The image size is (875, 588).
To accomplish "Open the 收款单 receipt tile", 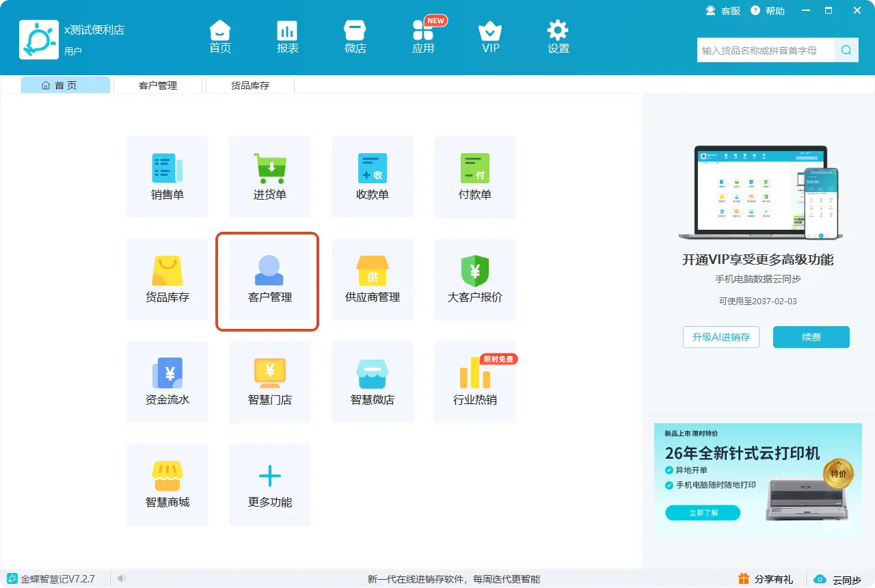I will tap(373, 177).
